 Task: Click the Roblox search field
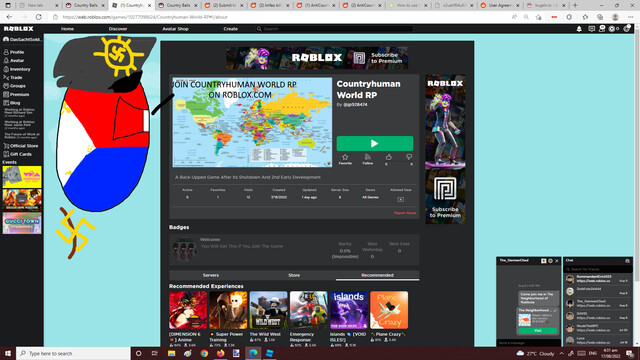335,29
